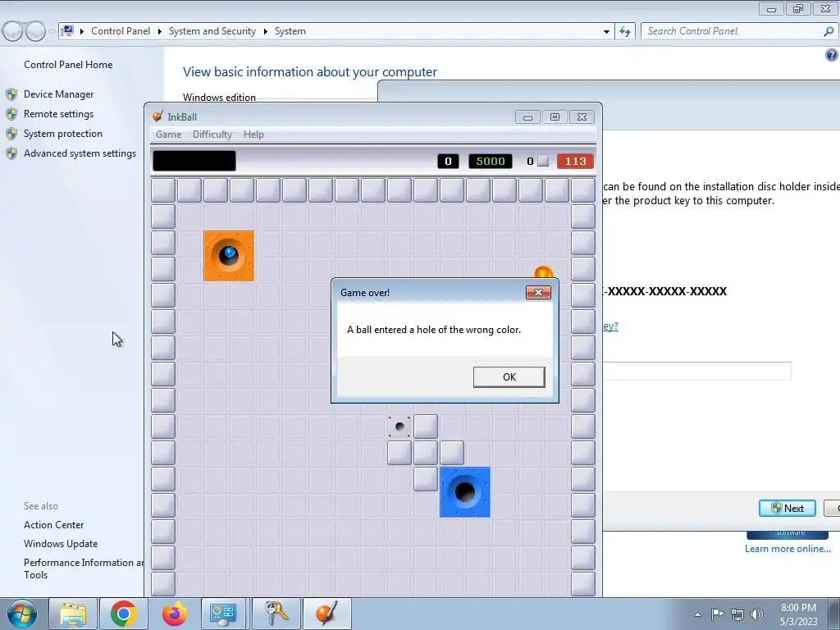Click the Back navigation button
This screenshot has height=630, width=840.
12,31
